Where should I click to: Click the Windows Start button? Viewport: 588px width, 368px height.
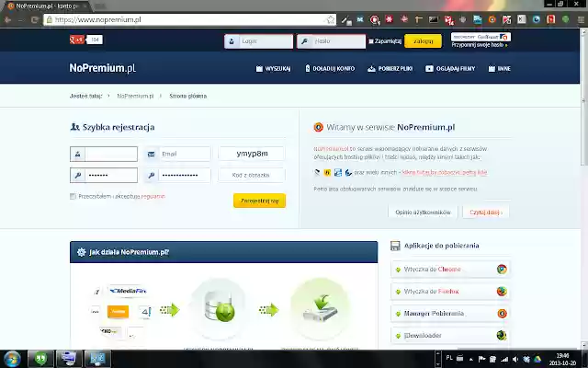coord(12,359)
